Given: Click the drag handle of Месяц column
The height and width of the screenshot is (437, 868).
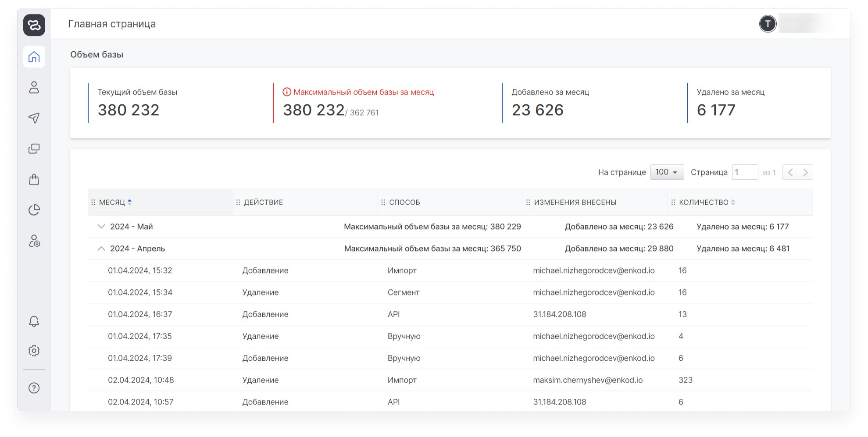Looking at the screenshot, I should 93,202.
